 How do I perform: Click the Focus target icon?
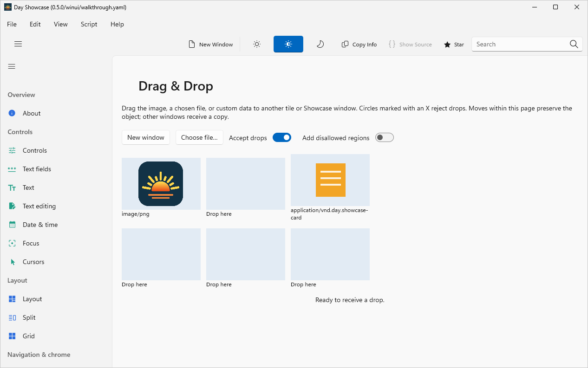[13, 243]
